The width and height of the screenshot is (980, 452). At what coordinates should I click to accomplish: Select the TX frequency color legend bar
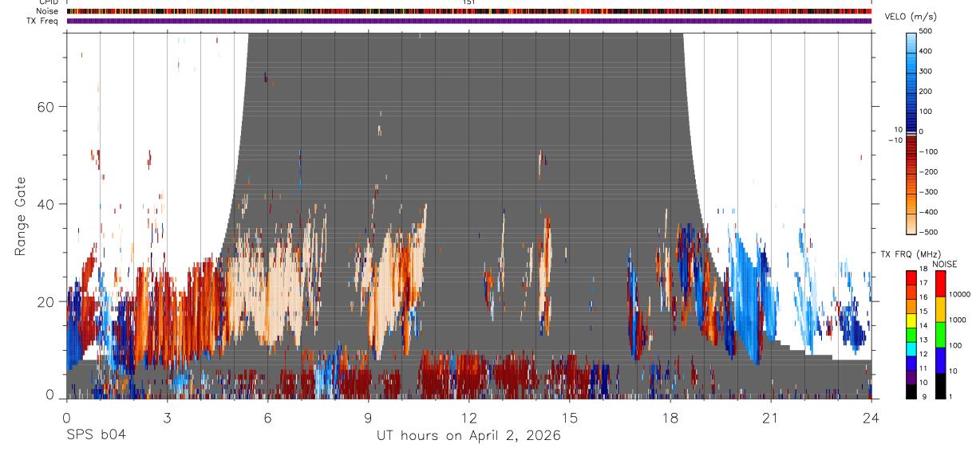[x=911, y=334]
